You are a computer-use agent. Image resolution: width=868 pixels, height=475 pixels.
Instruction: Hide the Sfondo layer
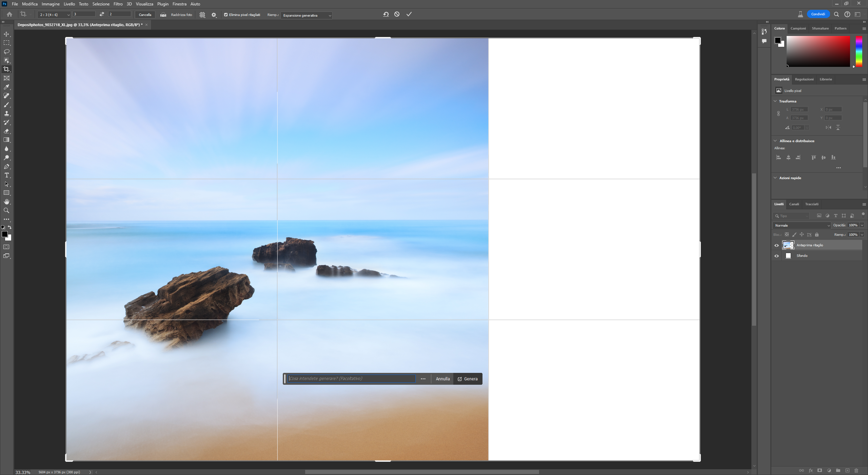776,256
